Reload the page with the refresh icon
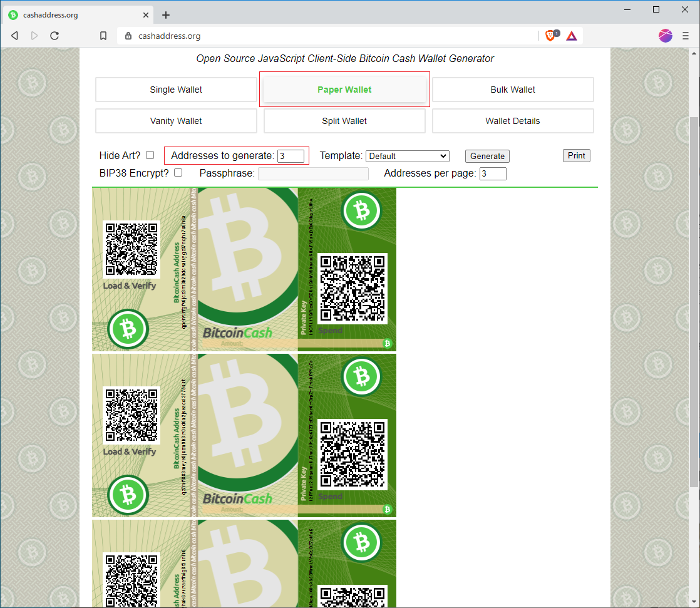The height and width of the screenshot is (608, 700). pyautogui.click(x=54, y=36)
